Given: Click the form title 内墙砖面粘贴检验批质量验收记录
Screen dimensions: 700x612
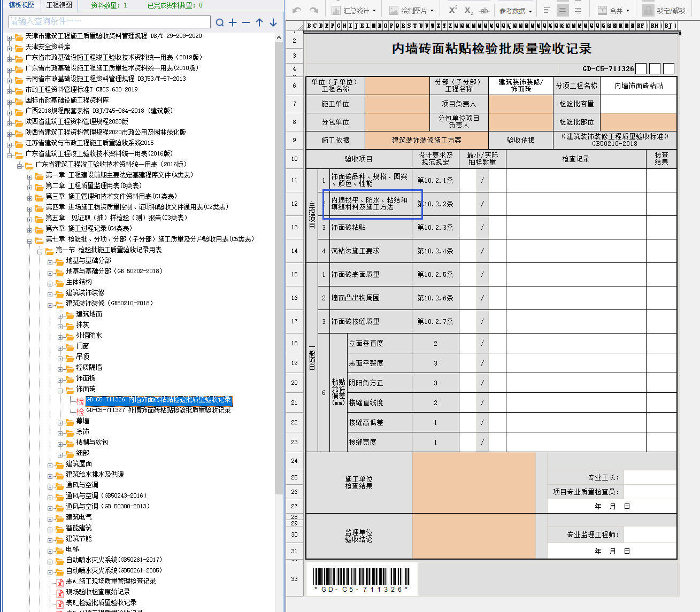Looking at the screenshot, I should 491,49.
